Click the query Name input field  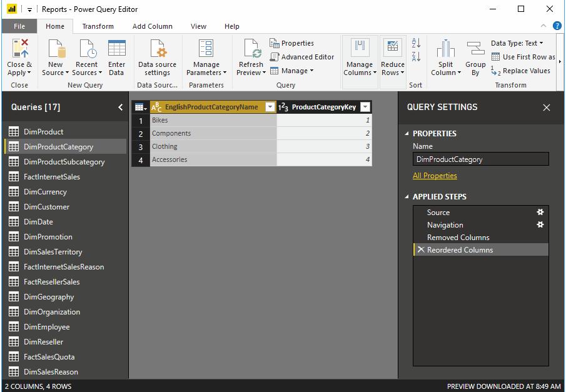coord(480,159)
